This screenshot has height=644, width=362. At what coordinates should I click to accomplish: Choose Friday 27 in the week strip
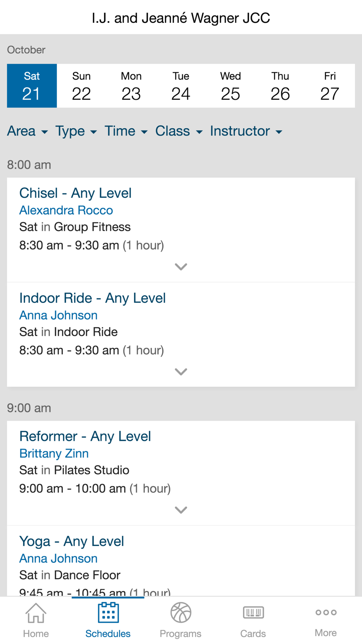pyautogui.click(x=330, y=86)
